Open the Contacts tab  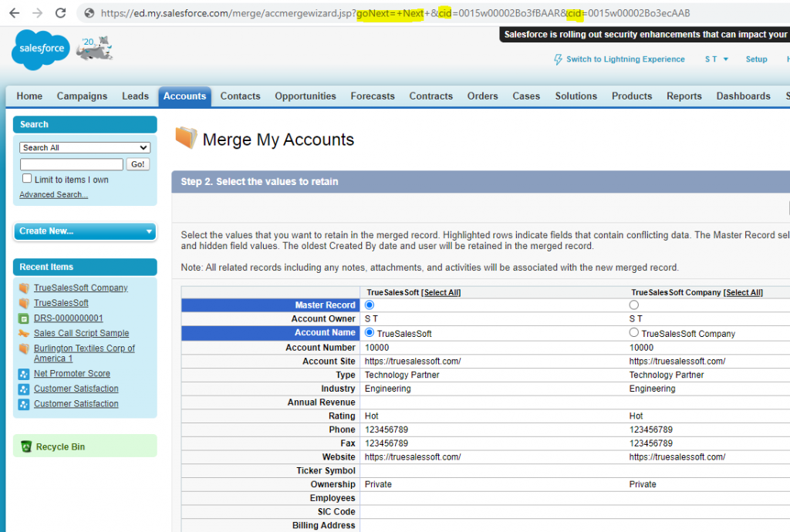point(241,96)
